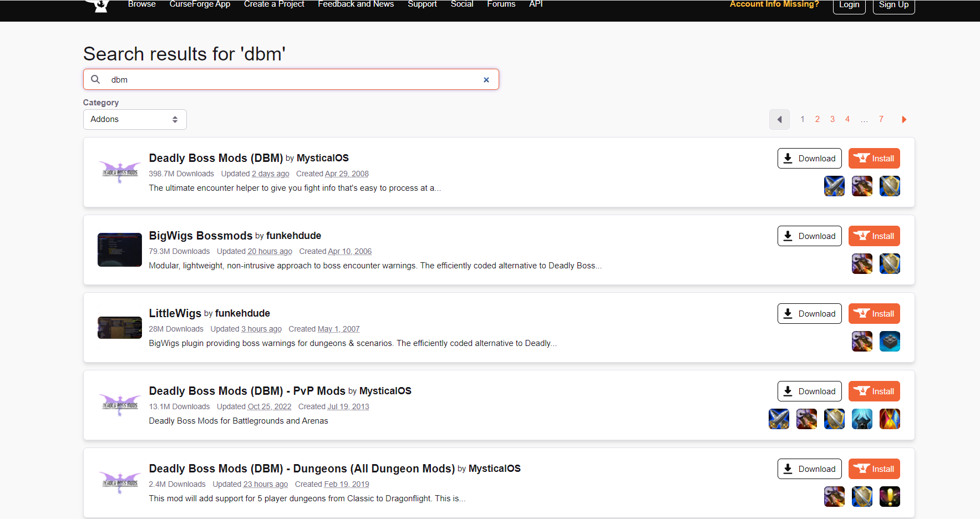
Task: Open Deadly Boss Mods (DBM) - PvP Mods title
Action: pos(247,391)
